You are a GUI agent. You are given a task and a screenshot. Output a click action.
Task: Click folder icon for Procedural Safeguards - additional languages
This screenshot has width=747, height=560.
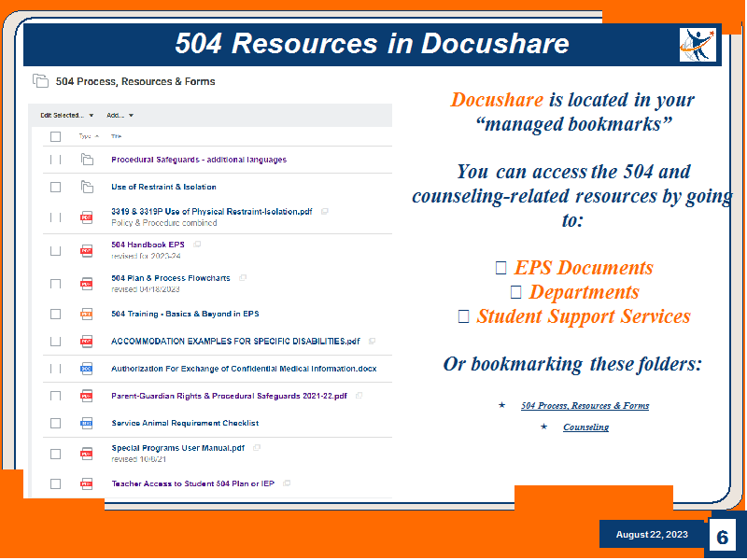click(87, 160)
